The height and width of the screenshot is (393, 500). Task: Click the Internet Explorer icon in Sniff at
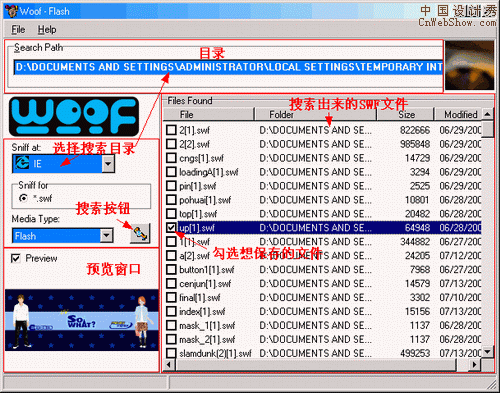[22, 163]
